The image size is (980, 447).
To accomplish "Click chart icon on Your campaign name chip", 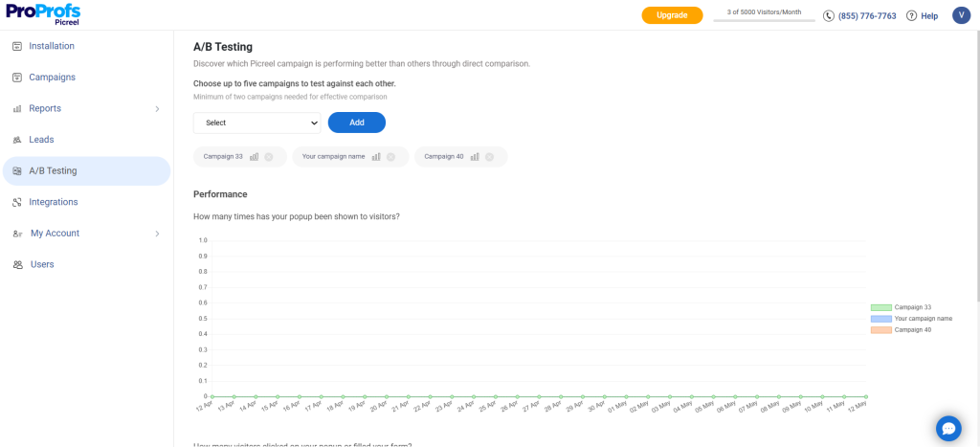I will click(x=376, y=157).
